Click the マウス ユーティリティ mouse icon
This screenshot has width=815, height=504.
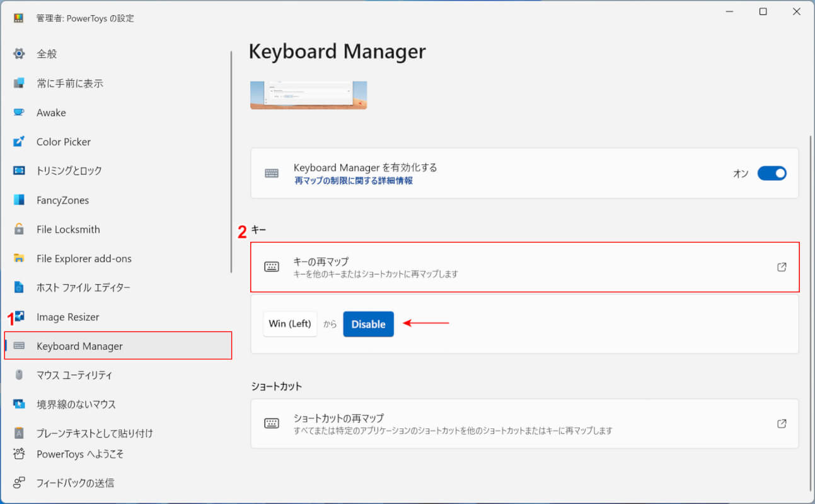19,375
